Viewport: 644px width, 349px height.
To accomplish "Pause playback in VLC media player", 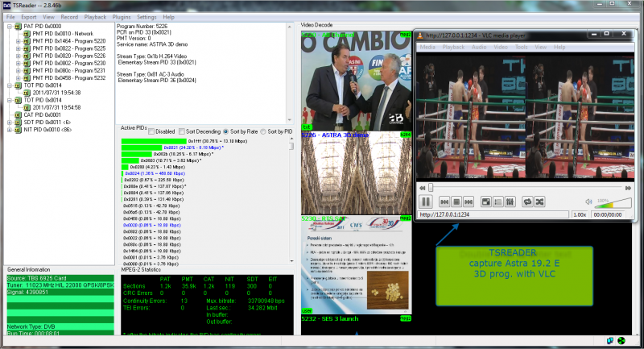I will 426,202.
